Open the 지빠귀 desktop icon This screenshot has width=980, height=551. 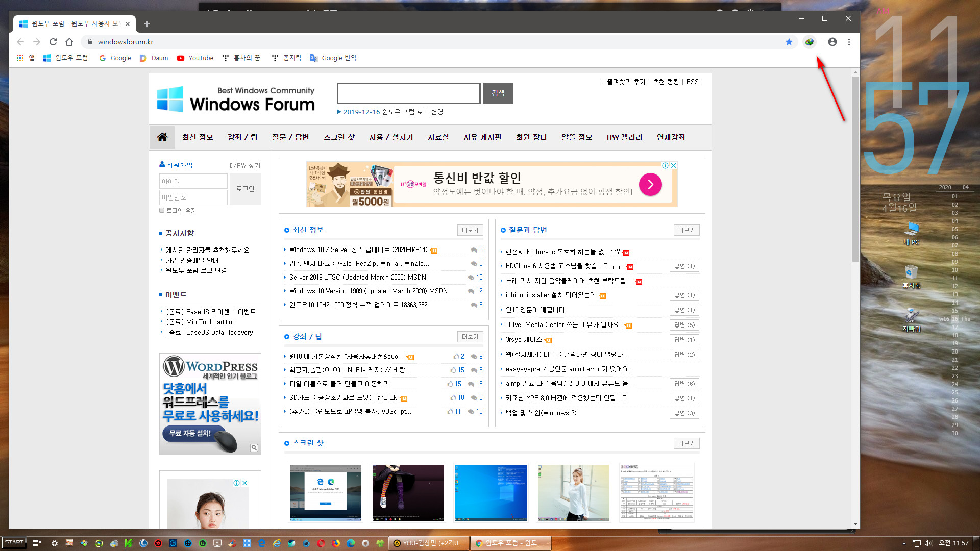click(x=912, y=320)
